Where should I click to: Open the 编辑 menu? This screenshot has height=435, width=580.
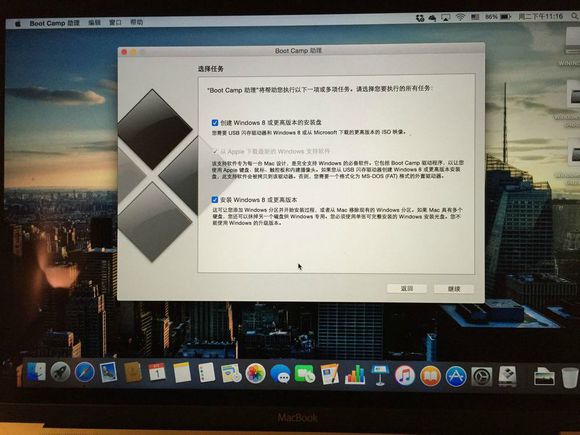95,23
